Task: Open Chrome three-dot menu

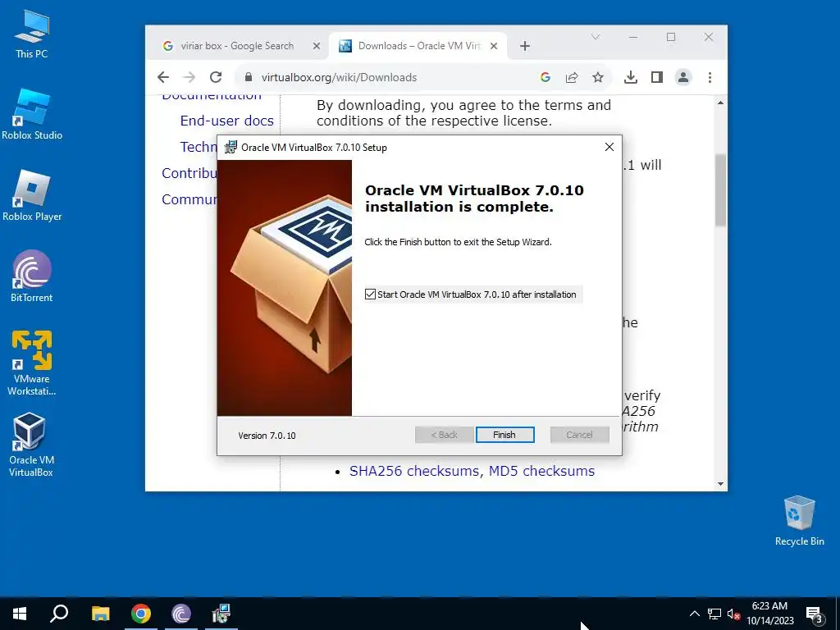Action: 710,77
